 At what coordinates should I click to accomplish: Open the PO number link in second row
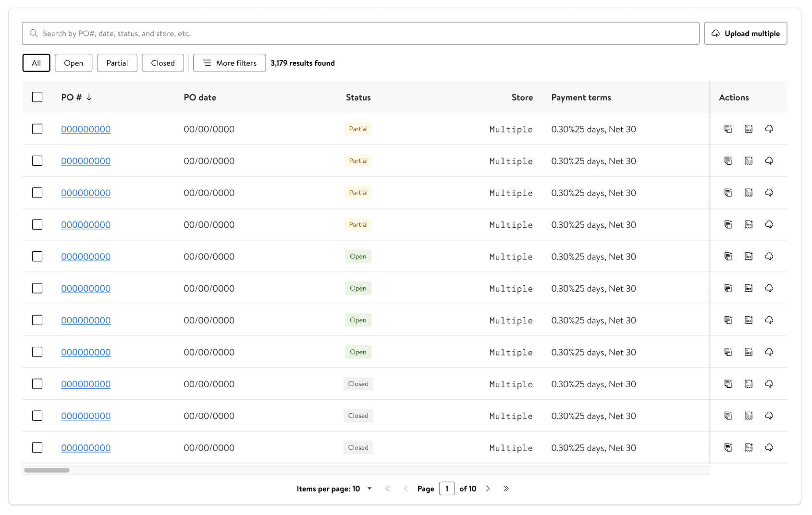point(86,161)
